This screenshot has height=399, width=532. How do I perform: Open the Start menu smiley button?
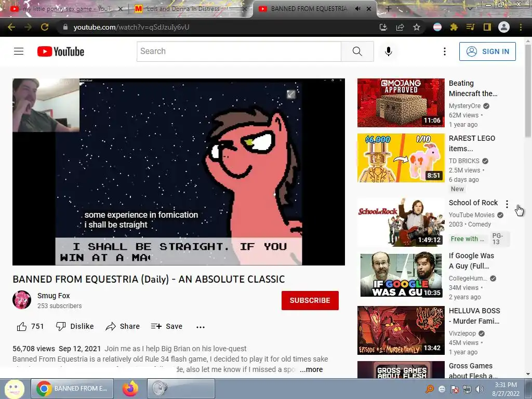14,389
